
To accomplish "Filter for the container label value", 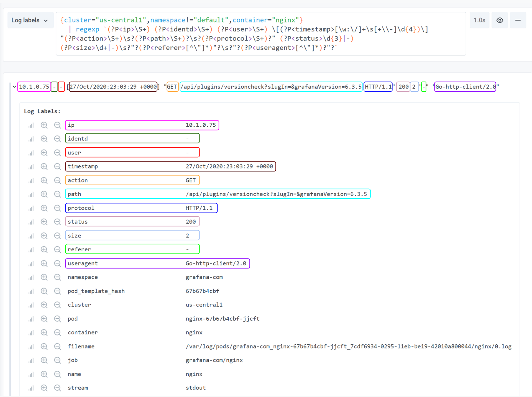I will (44, 332).
